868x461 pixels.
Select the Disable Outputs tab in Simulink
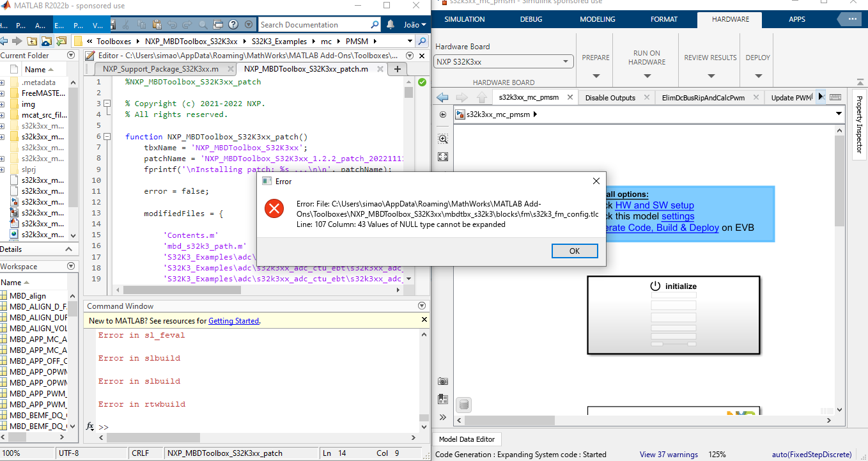(x=610, y=98)
